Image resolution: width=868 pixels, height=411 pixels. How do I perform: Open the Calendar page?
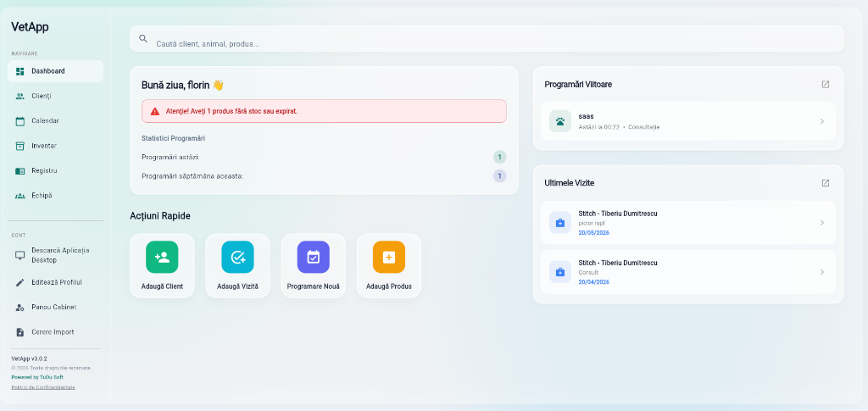click(55, 121)
